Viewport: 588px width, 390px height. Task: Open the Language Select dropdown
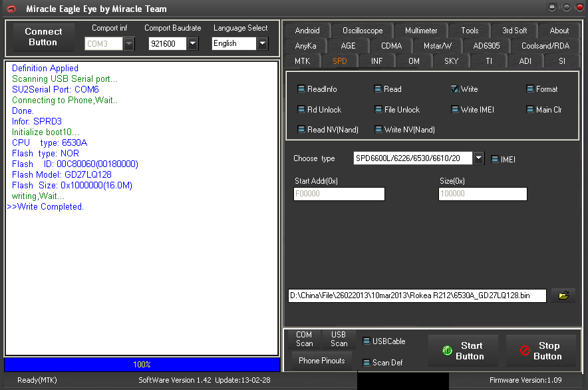coord(263,43)
